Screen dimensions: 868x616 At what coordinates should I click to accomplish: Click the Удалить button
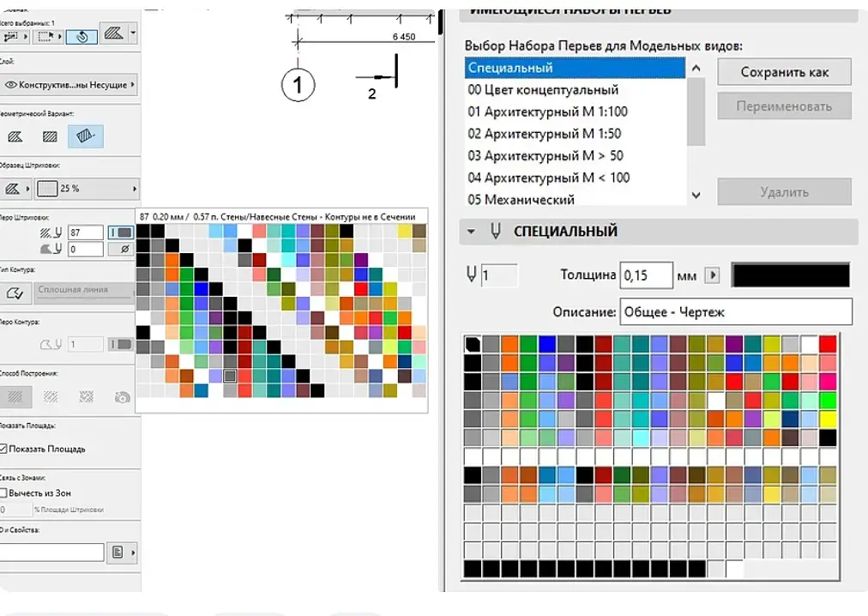pyautogui.click(x=785, y=192)
